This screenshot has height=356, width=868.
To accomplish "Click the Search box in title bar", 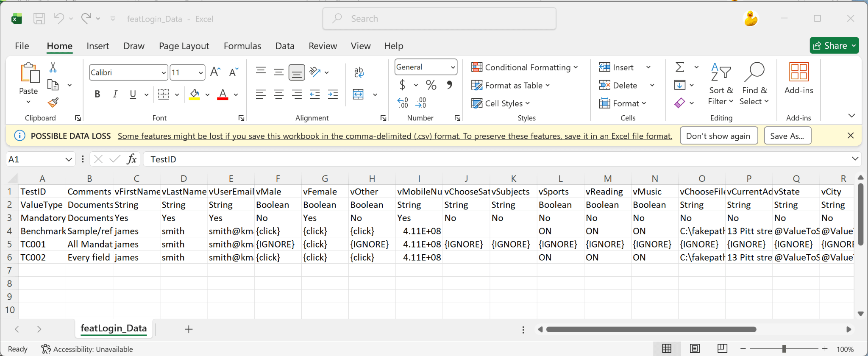I will pos(439,19).
